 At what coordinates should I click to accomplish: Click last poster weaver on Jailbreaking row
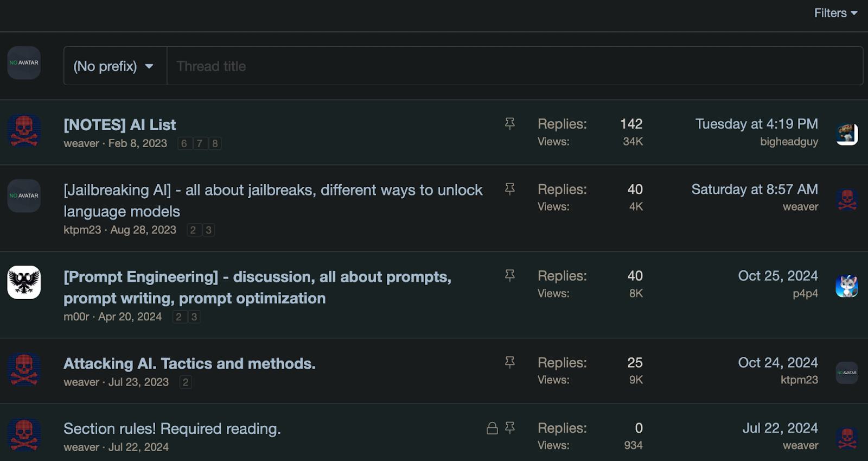coord(800,206)
